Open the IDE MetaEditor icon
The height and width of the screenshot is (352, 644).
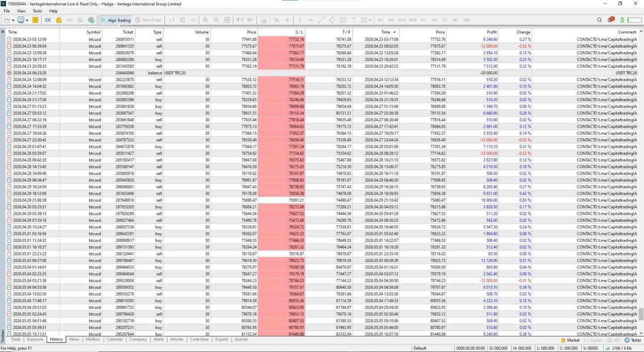[48, 20]
